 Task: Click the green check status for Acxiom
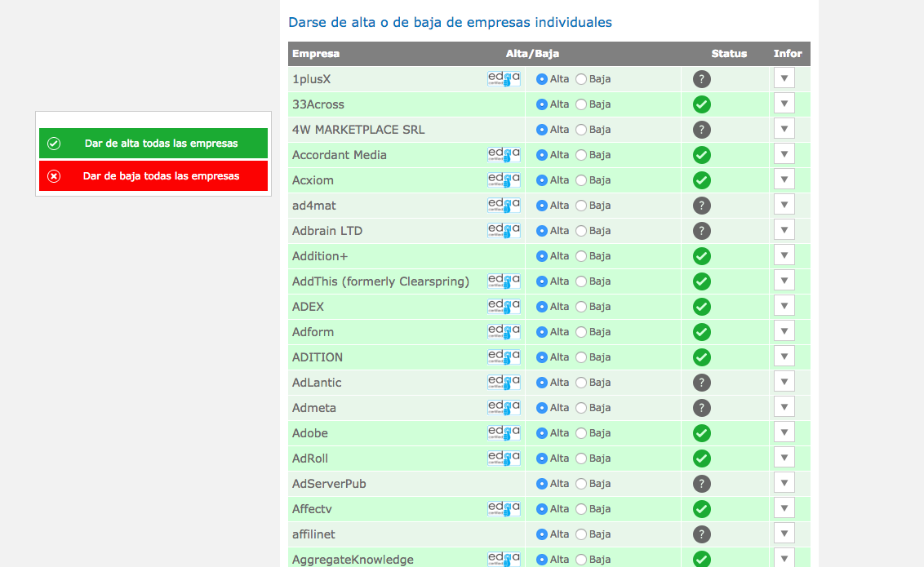(x=701, y=180)
